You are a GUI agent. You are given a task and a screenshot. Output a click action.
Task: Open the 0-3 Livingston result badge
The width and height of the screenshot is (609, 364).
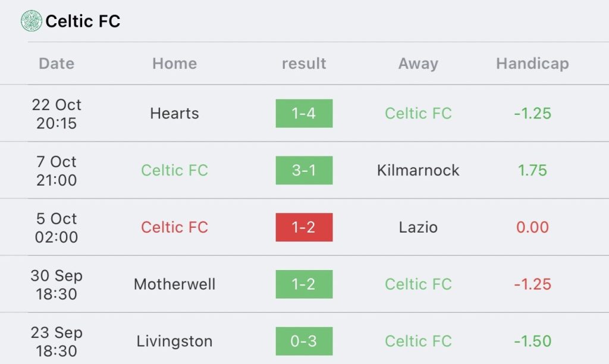tap(304, 341)
